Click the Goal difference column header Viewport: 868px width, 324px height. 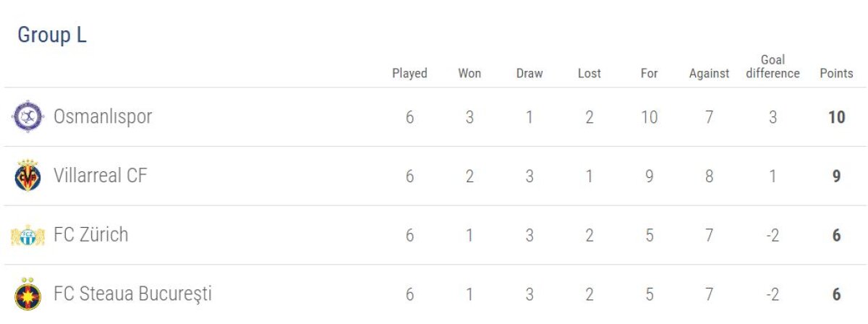tap(773, 67)
